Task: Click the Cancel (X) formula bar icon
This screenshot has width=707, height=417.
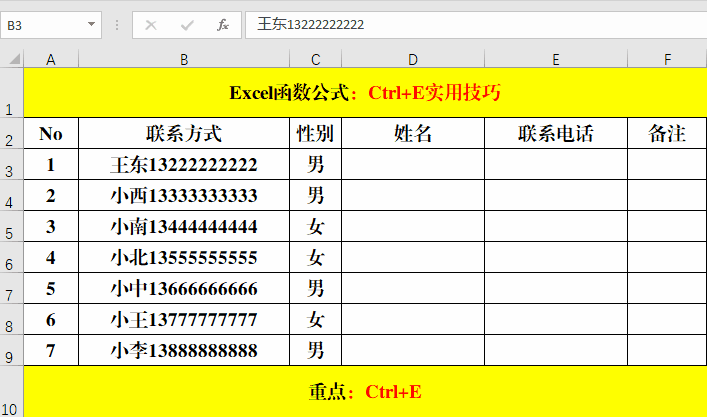Action: pyautogui.click(x=151, y=25)
